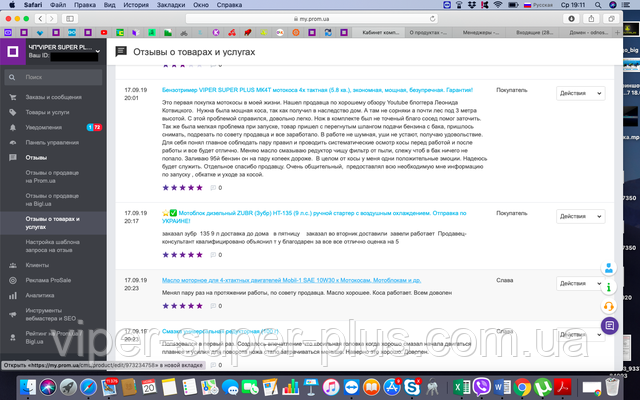
Task: Open the Закладки menu
Action: (171, 5)
